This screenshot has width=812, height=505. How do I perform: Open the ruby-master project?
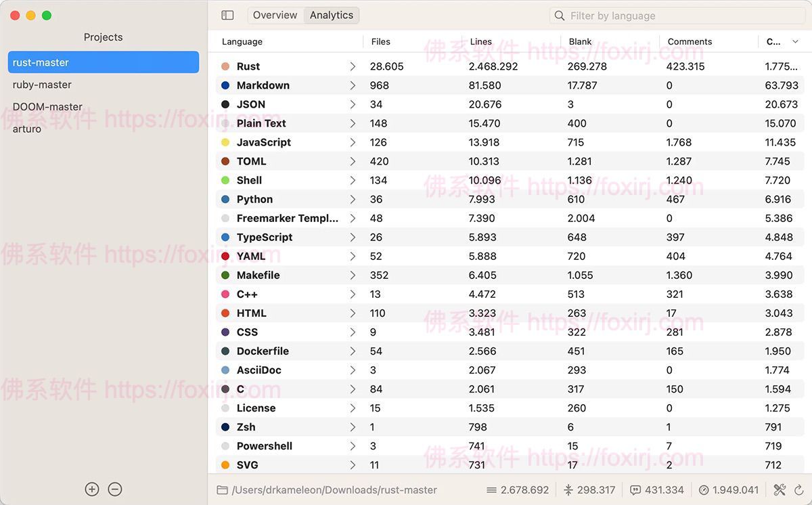pyautogui.click(x=42, y=85)
